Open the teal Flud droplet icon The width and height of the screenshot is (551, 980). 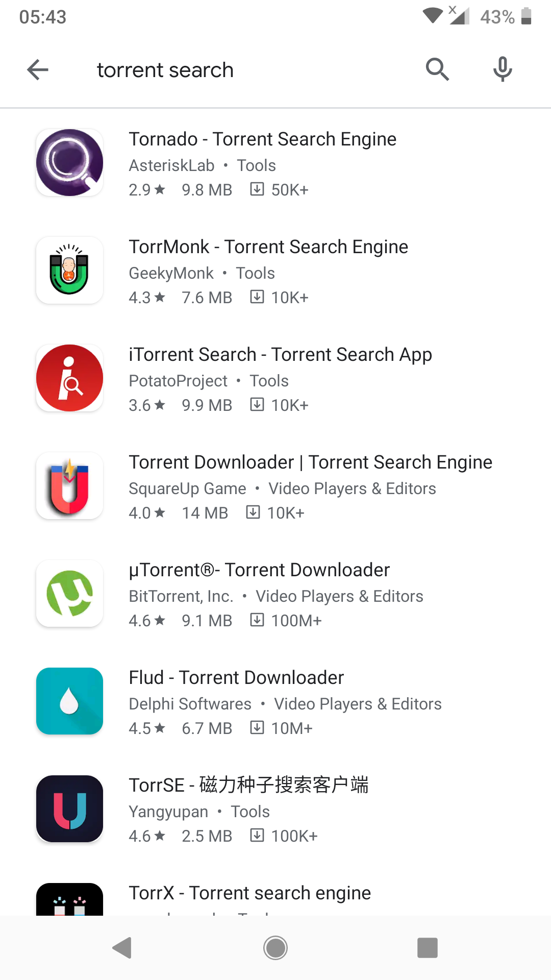[x=70, y=701]
